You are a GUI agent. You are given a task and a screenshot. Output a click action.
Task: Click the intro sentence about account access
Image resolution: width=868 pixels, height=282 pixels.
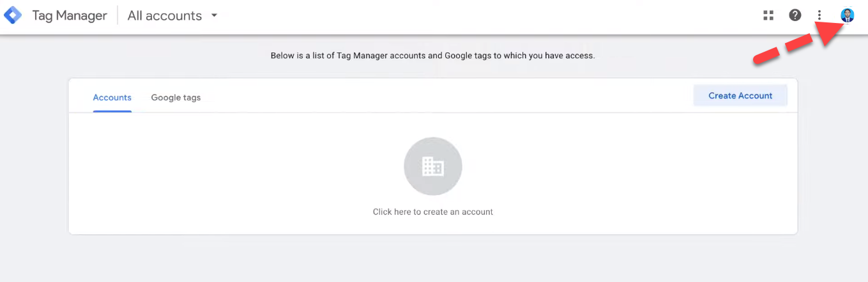point(432,56)
